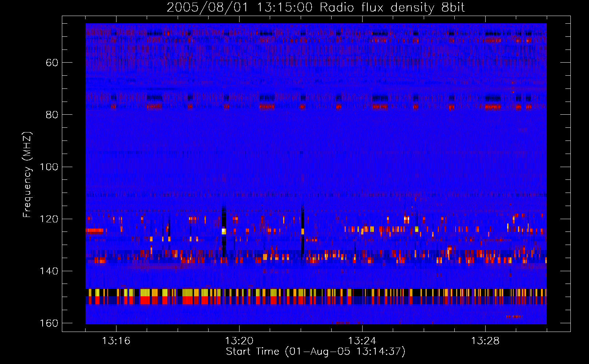Click the 'Frequency (MHZ)' y-axis label
The width and height of the screenshot is (589, 364).
(x=27, y=175)
